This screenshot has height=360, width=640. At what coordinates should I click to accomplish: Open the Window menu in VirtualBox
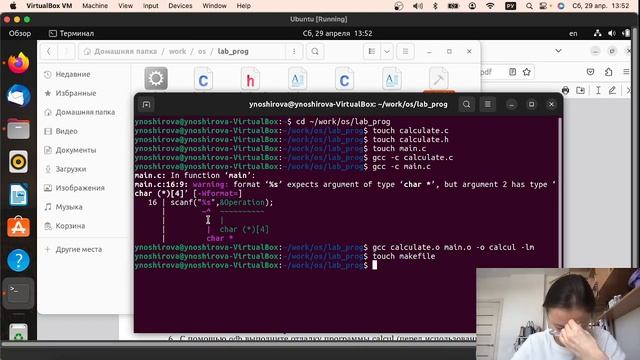tap(214, 6)
